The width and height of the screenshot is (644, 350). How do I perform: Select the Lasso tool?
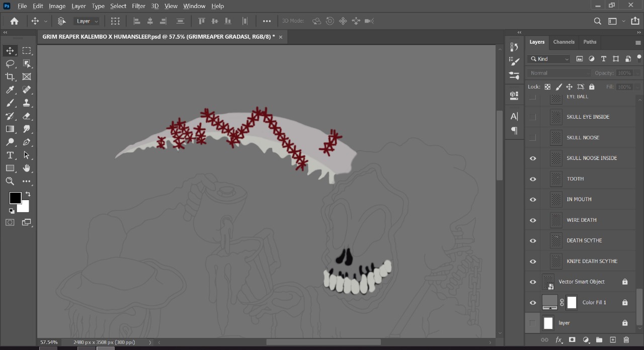point(10,64)
